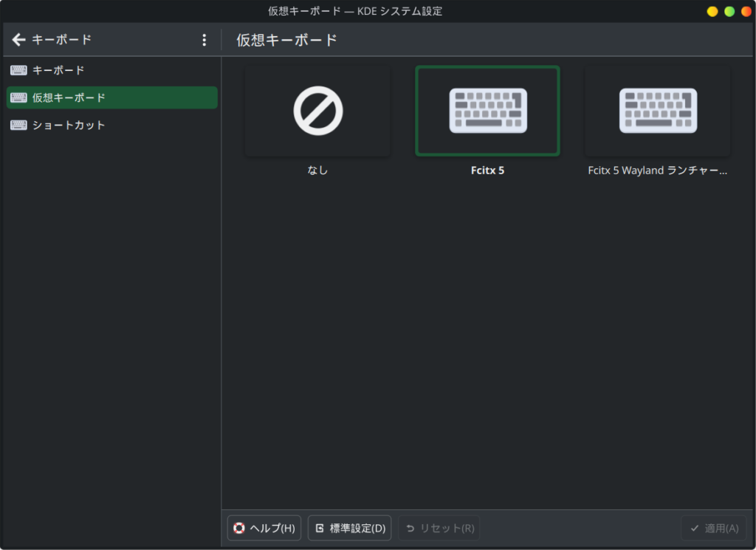
Task: Click the keyboard icon on Fcitx 5 Wayland card
Action: [x=657, y=111]
